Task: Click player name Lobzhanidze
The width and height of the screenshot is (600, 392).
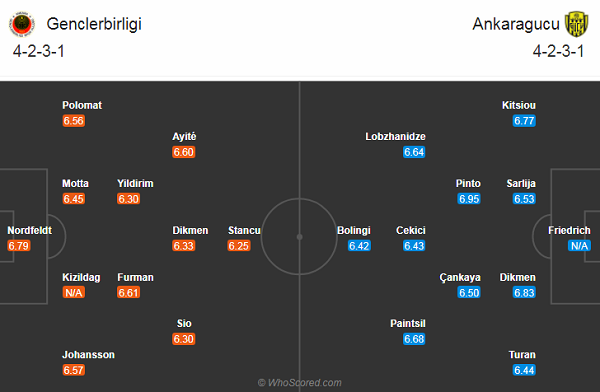Action: (395, 137)
